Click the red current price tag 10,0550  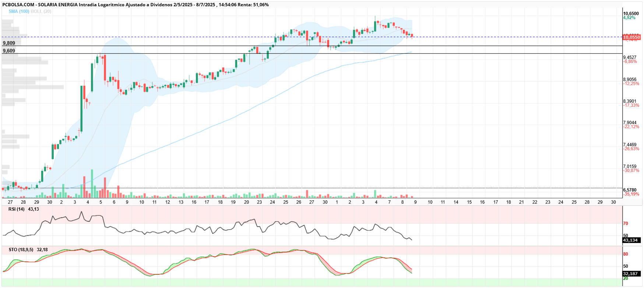click(631, 37)
